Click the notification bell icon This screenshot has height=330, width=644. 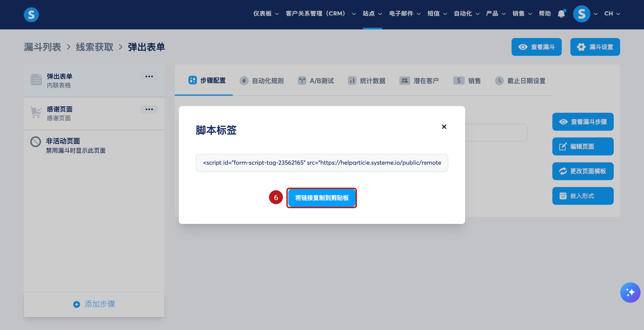pos(561,14)
